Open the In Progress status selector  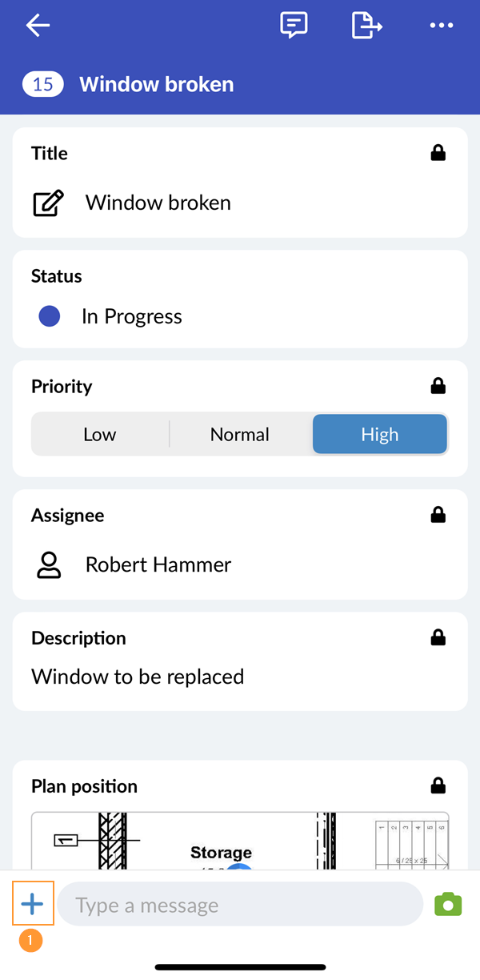point(132,317)
